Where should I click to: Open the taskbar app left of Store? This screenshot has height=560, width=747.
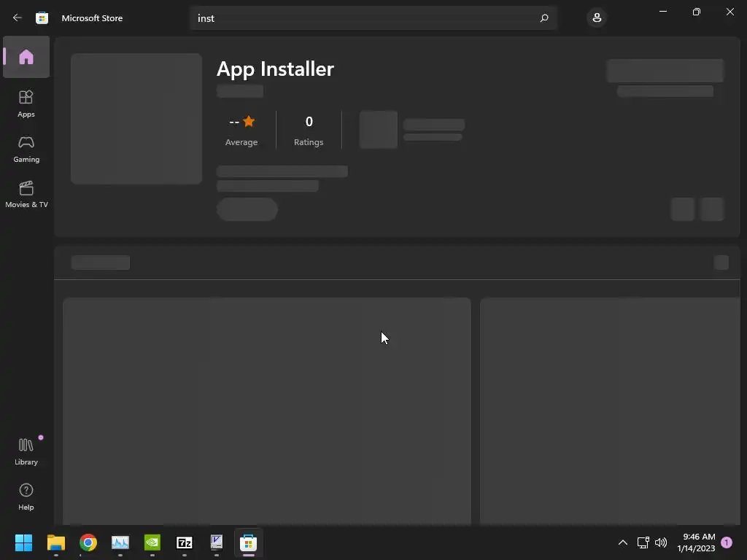pyautogui.click(x=217, y=542)
